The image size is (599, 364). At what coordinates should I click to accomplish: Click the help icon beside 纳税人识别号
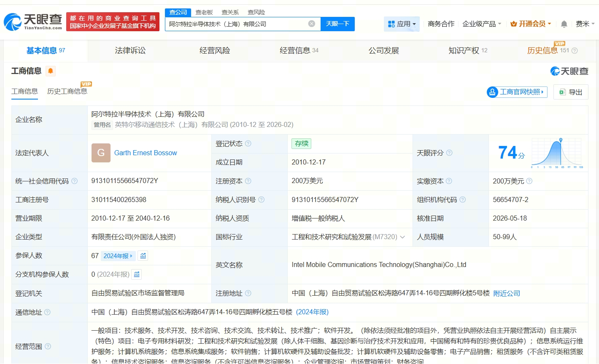[x=261, y=200]
